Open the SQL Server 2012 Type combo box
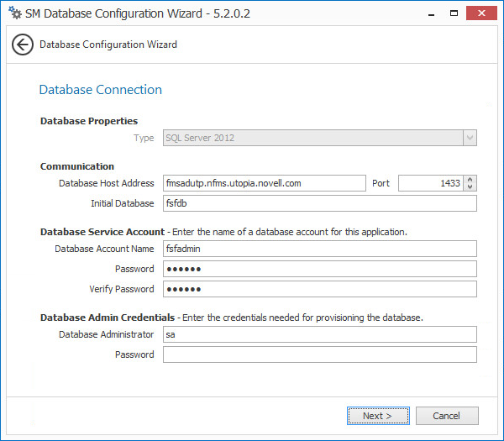Viewport: 504px width, 441px height. (312, 138)
